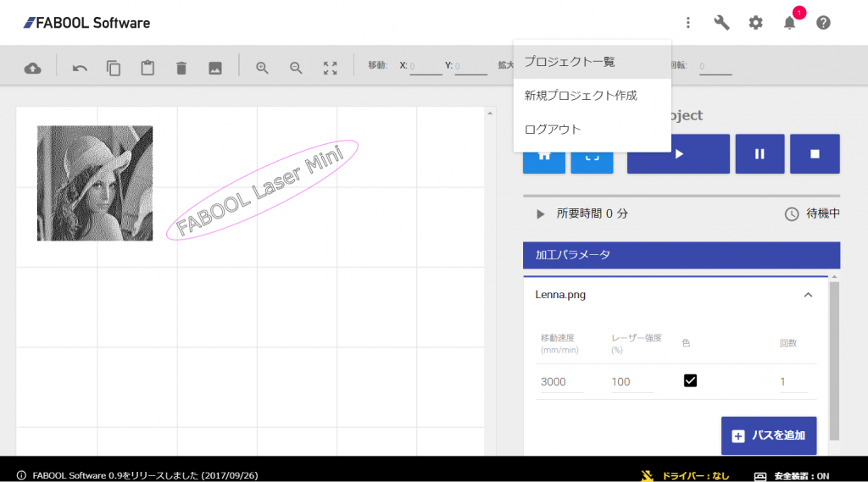Pause the laser job
The width and height of the screenshot is (868, 482).
[759, 154]
